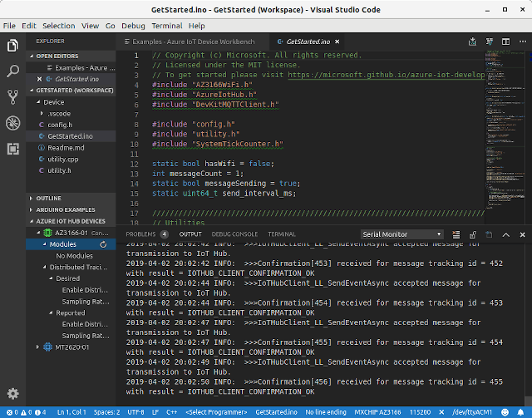This screenshot has width=532, height=418.
Task: Switch to the Terminal panel tab
Action: click(282, 234)
